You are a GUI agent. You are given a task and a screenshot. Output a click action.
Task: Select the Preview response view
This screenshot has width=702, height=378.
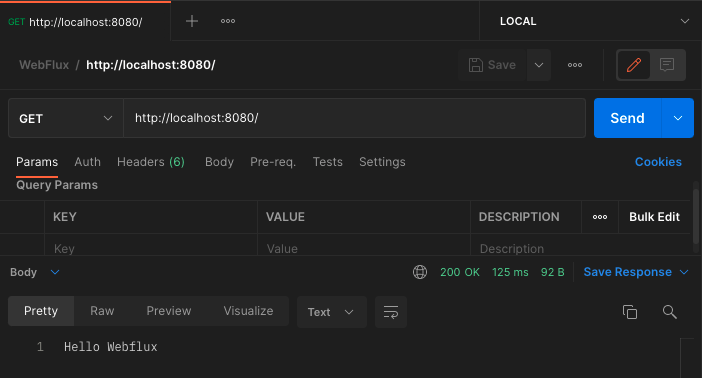169,311
